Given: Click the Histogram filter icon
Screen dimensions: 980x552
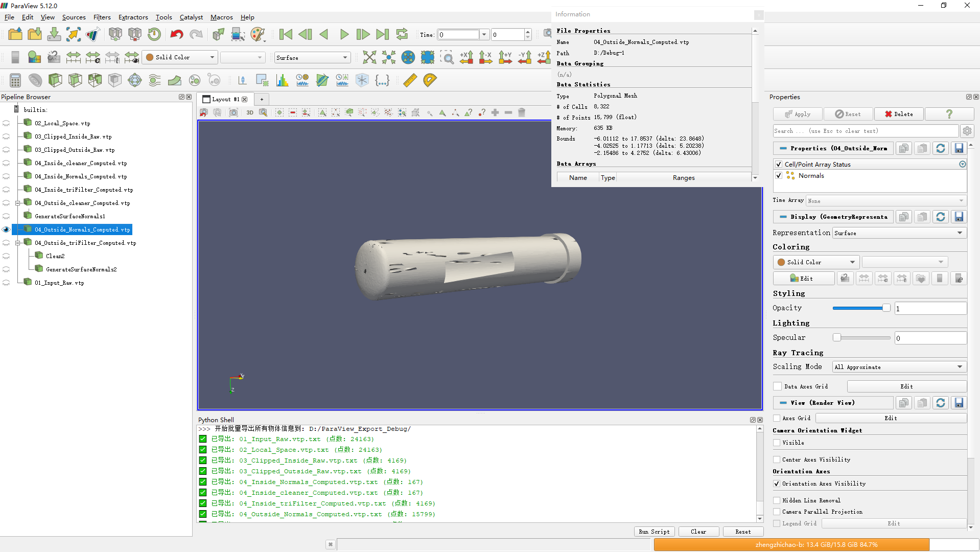Looking at the screenshot, I should (x=282, y=80).
